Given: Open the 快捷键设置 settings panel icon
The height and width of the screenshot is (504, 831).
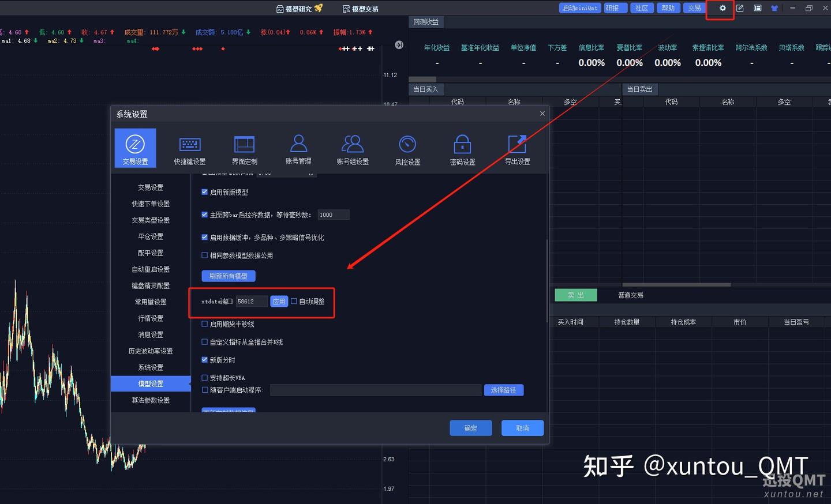Looking at the screenshot, I should pos(190,148).
